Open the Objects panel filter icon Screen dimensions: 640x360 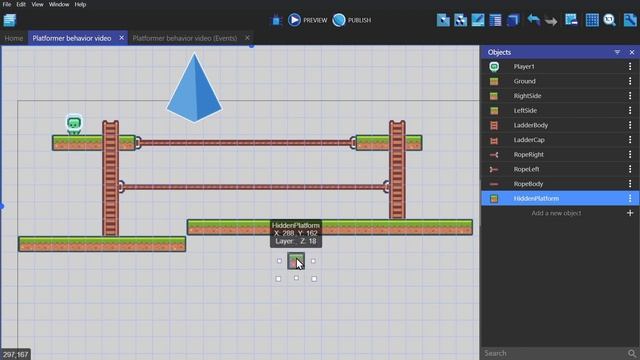[617, 52]
